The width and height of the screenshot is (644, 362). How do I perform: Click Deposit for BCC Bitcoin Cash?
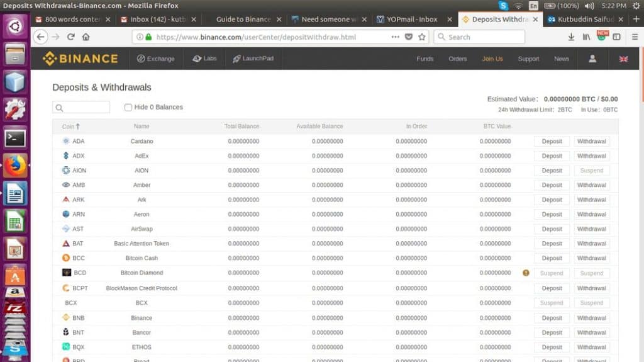pos(552,258)
